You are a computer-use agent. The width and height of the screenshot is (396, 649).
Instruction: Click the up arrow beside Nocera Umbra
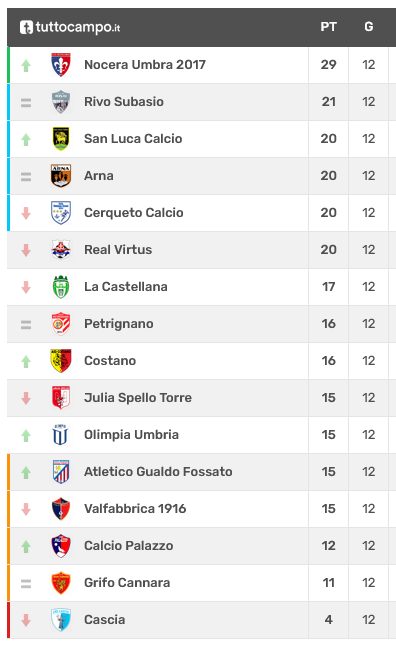26,65
